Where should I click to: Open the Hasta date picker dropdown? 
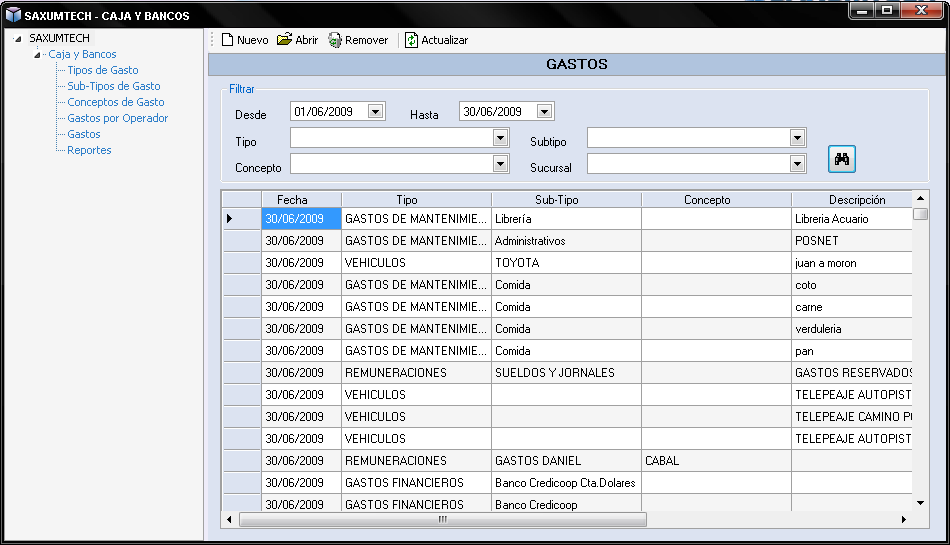tap(545, 111)
